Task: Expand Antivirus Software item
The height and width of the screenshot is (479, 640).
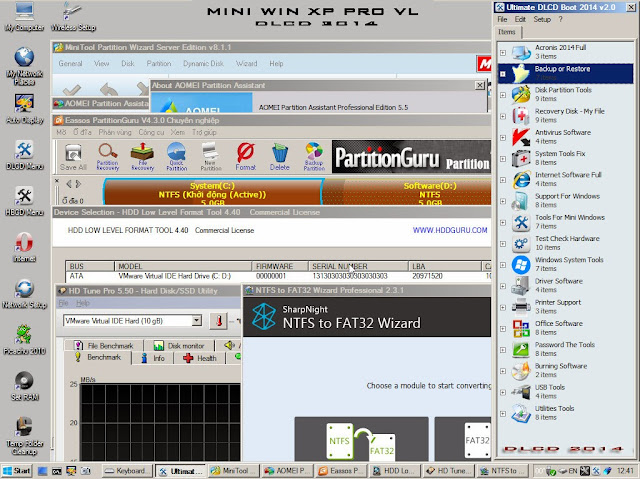Action: (x=503, y=137)
